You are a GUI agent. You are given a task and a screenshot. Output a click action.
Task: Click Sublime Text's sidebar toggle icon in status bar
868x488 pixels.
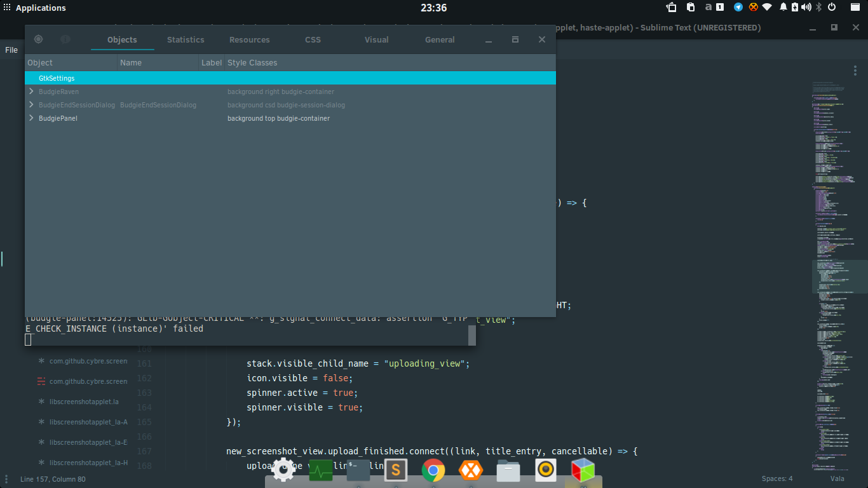coord(7,479)
